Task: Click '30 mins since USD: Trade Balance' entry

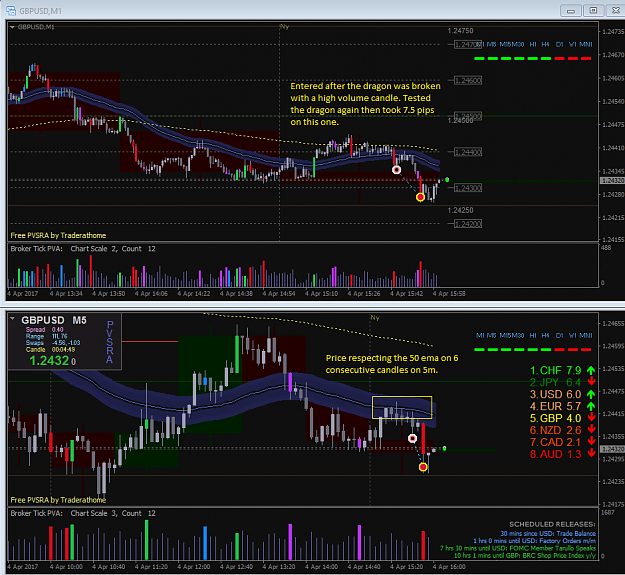Action: tap(548, 533)
